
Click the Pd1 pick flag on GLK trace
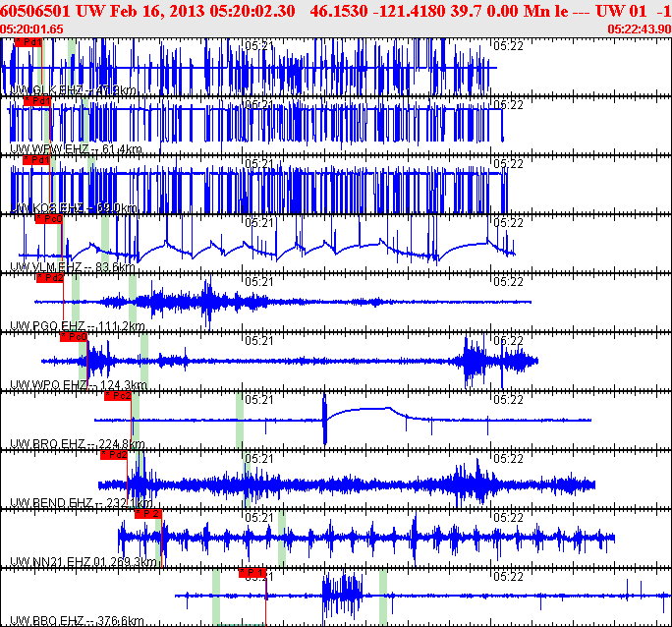point(29,42)
